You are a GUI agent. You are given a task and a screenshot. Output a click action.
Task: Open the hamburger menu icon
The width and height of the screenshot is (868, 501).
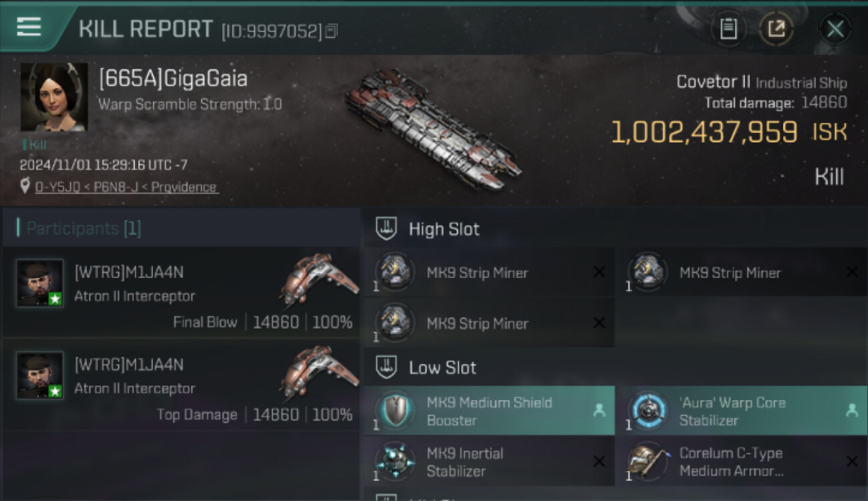pos(29,27)
